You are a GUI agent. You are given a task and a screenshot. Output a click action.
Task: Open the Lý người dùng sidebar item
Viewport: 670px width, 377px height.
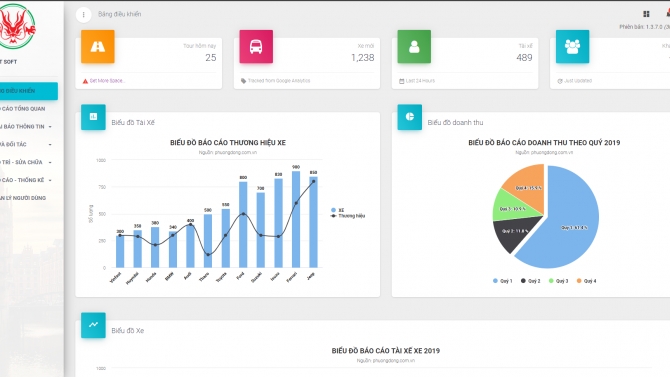(23, 198)
